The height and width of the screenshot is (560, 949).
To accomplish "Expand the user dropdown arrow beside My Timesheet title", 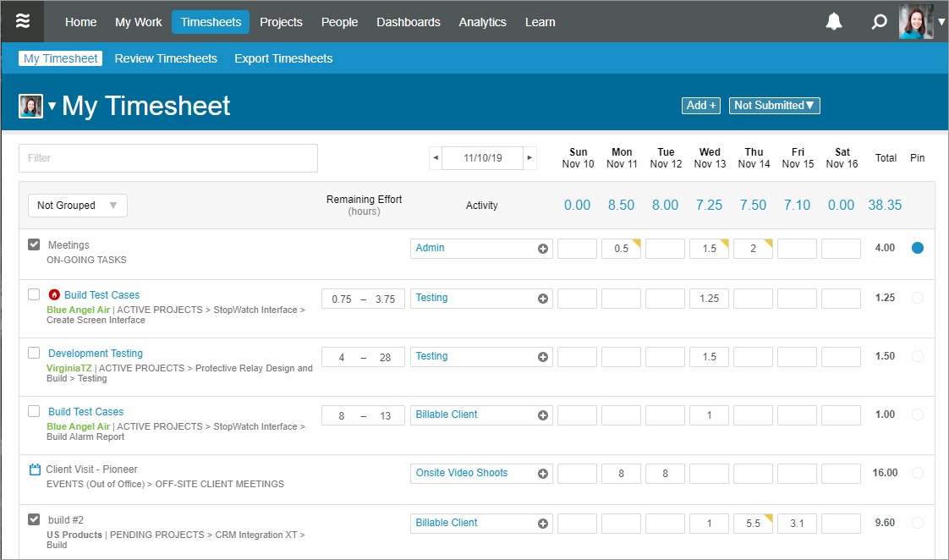I will (x=52, y=106).
